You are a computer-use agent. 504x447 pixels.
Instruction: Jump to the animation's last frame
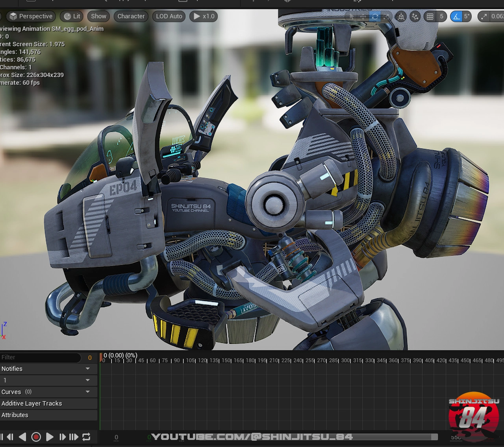(x=74, y=437)
